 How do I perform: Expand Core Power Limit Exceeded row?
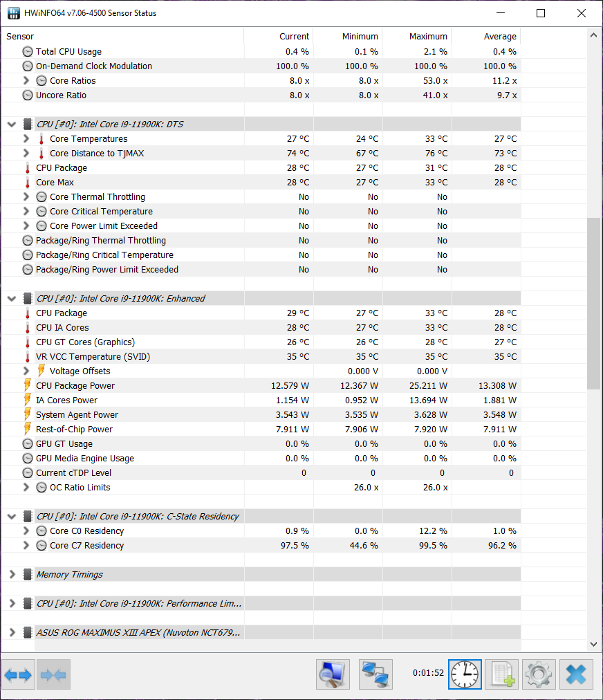click(x=26, y=226)
